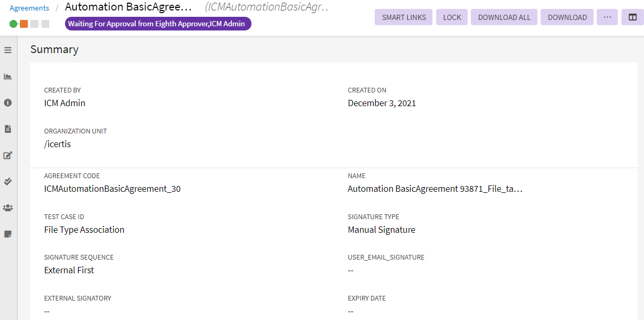Open the team users icon in sidebar
644x320 pixels.
pos(8,208)
